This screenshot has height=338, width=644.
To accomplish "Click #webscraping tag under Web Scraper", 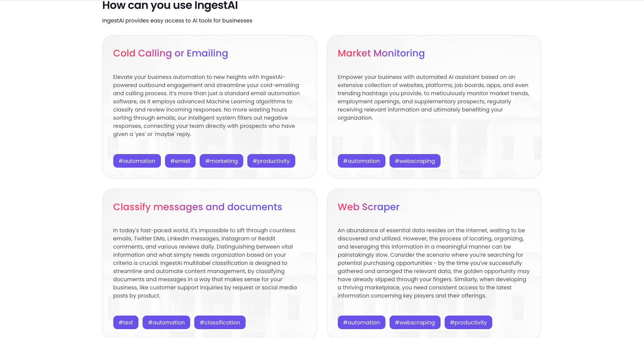I will click(415, 322).
